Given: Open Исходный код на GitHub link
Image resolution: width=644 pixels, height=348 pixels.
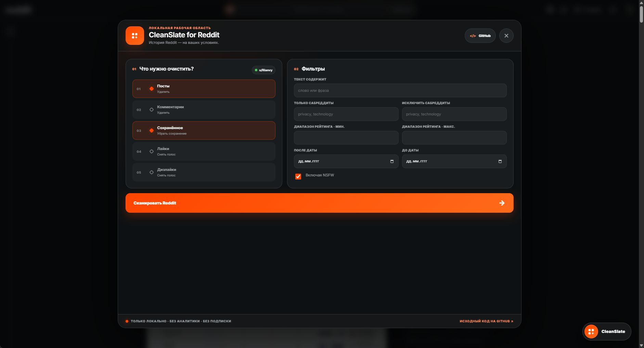Looking at the screenshot, I should click(486, 321).
